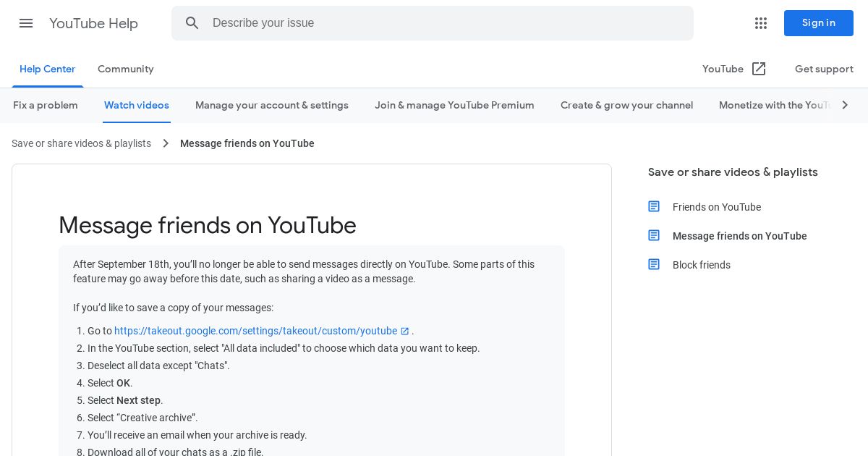Click the step 'Select Creative archive'

pyautogui.click(x=142, y=418)
